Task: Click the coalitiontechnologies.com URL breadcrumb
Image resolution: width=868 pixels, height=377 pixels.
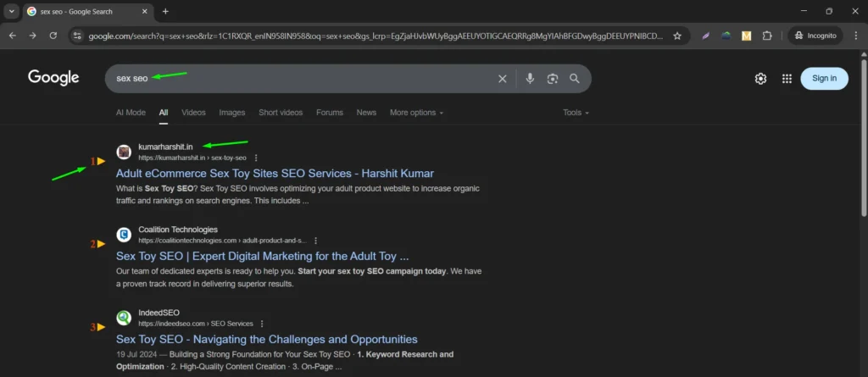Action: 223,241
